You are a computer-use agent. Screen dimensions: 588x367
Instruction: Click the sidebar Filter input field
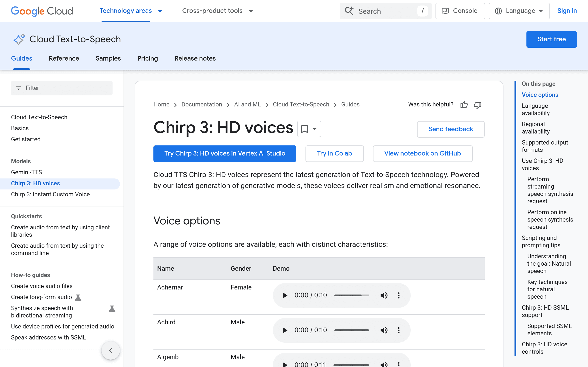pyautogui.click(x=62, y=88)
